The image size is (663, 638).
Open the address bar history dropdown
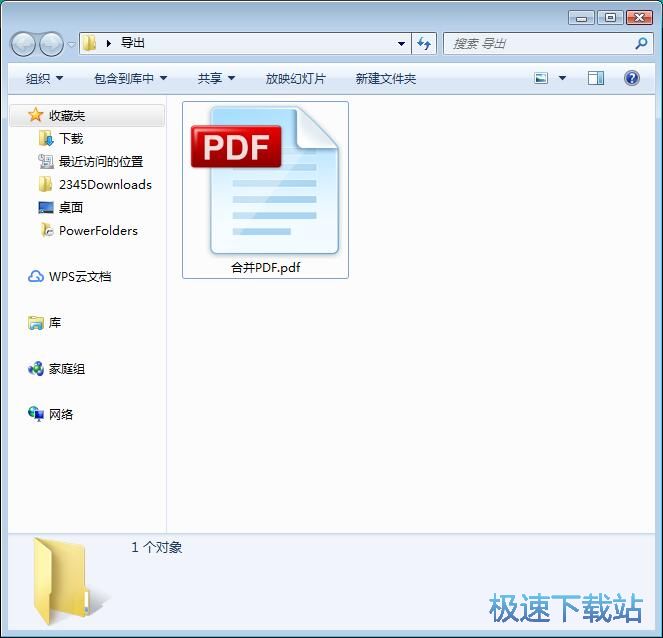[401, 43]
